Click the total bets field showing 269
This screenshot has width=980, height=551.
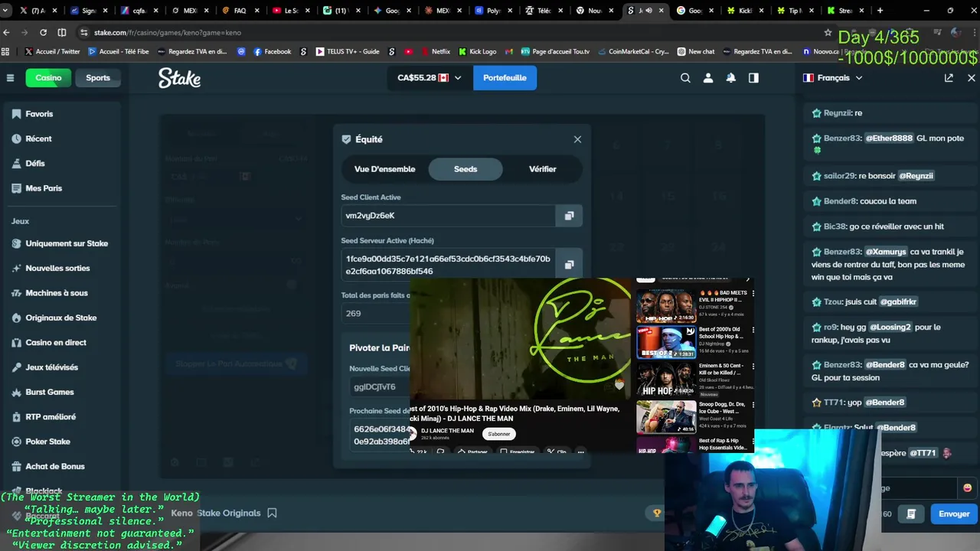pos(376,313)
